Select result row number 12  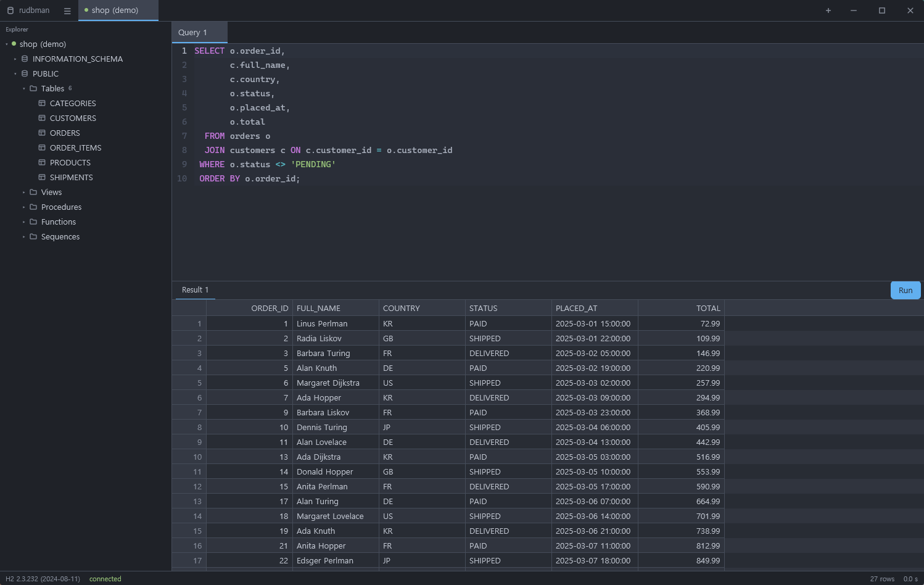(189, 486)
